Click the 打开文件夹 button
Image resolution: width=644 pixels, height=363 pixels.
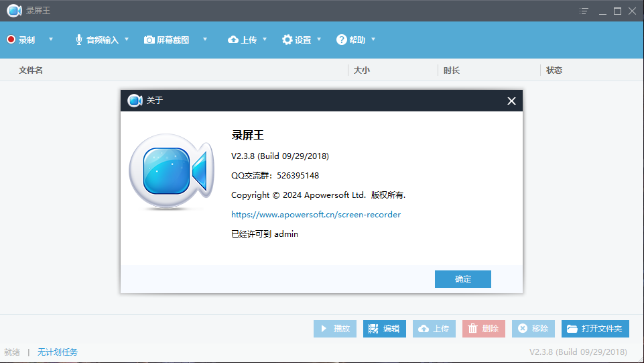[595, 329]
